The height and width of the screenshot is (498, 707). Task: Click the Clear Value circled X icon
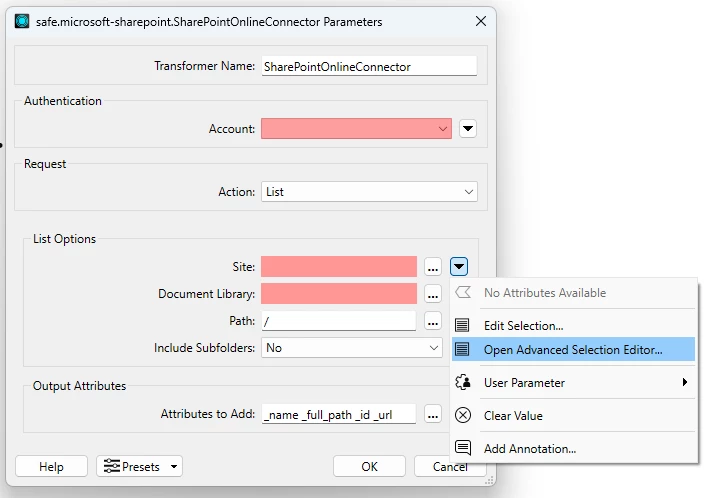tap(463, 415)
